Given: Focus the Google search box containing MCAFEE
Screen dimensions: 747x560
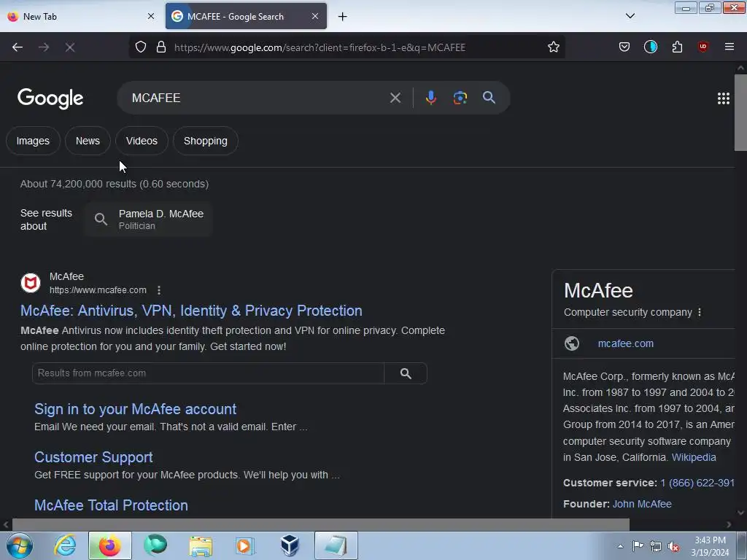Looking at the screenshot, I should click(258, 98).
